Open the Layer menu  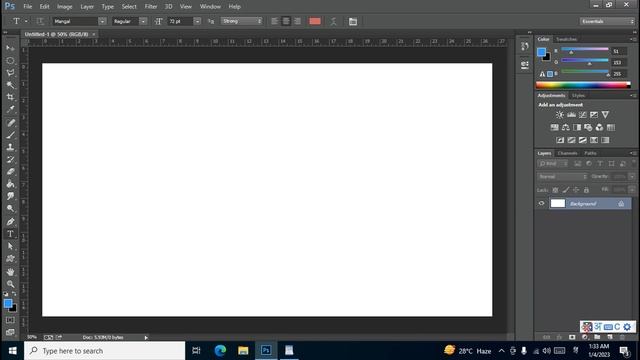click(87, 7)
